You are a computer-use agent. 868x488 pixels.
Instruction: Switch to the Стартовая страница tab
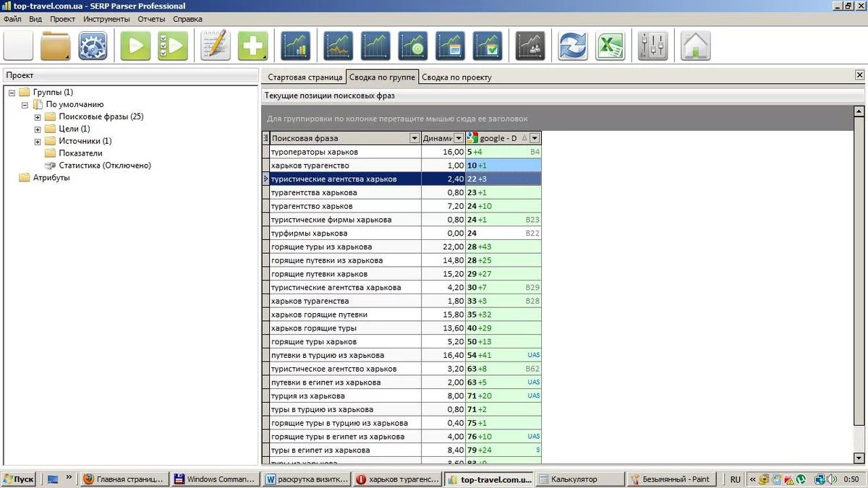[305, 77]
